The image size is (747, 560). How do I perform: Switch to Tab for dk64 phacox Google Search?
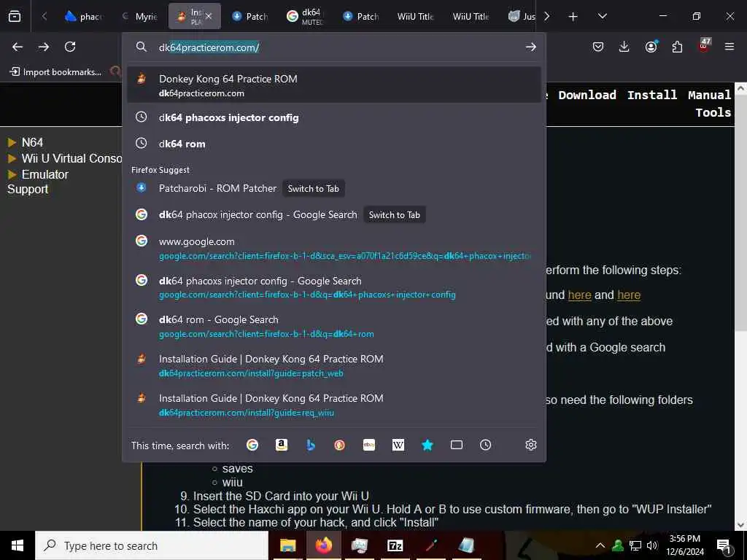click(395, 215)
